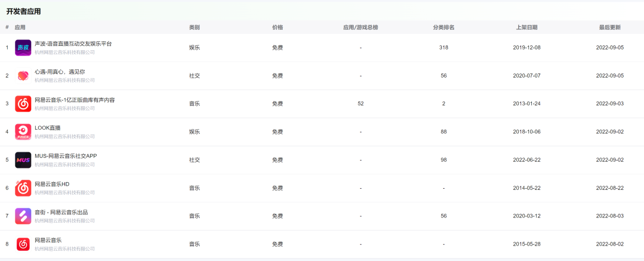This screenshot has width=644, height=261.
Task: Click last update 2022-08-03
Action: [x=610, y=216]
